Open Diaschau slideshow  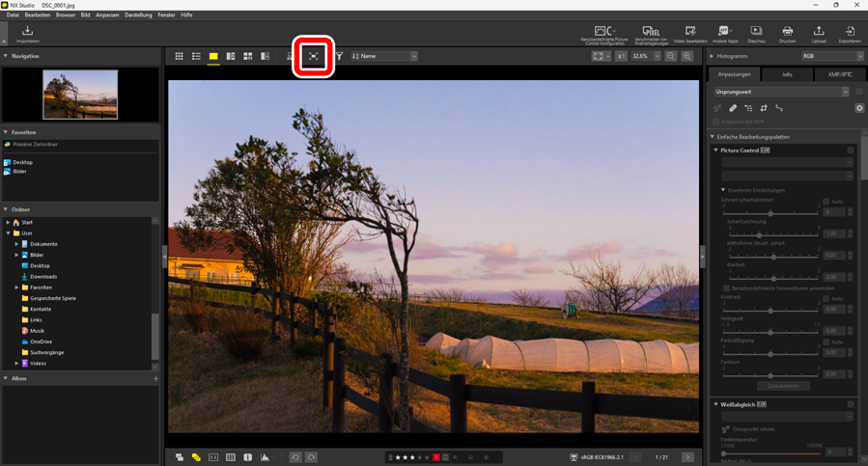click(756, 32)
